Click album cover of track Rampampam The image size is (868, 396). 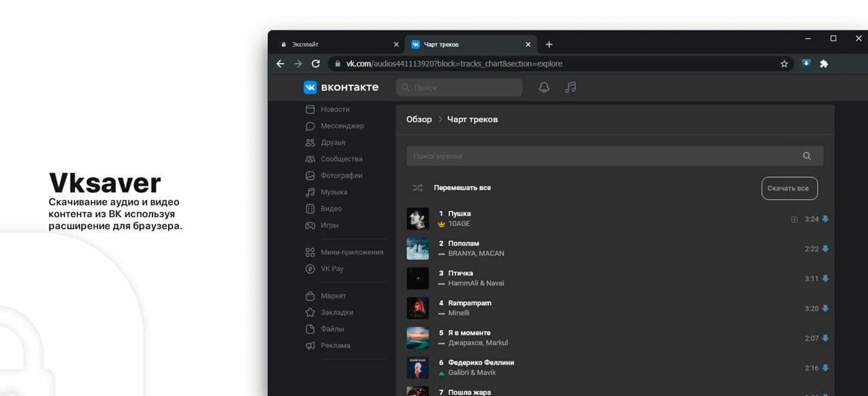pos(418,309)
